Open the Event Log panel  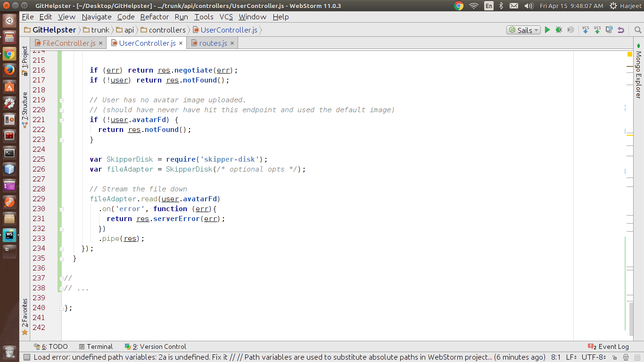click(609, 346)
